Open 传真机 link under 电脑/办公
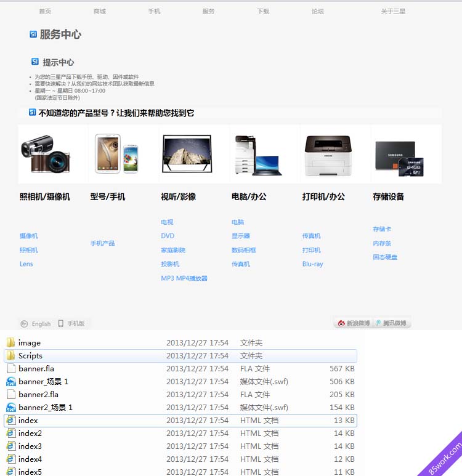 (241, 264)
